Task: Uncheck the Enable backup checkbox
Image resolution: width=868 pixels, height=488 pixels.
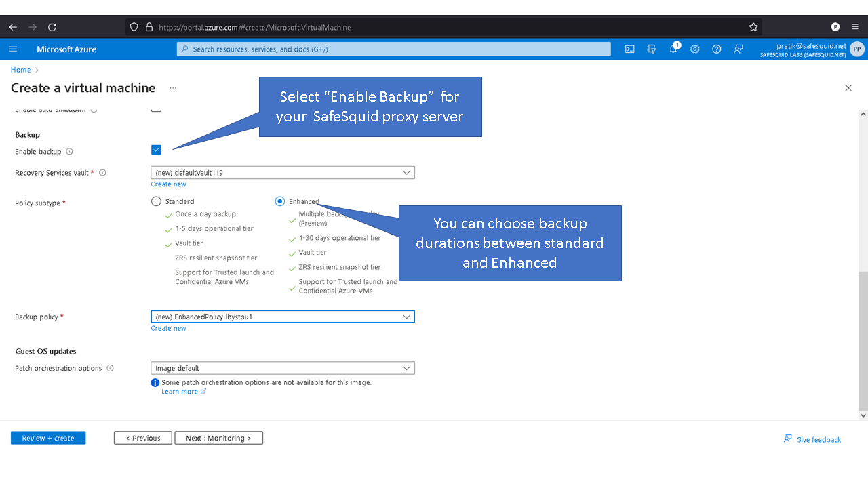Action: (x=156, y=150)
